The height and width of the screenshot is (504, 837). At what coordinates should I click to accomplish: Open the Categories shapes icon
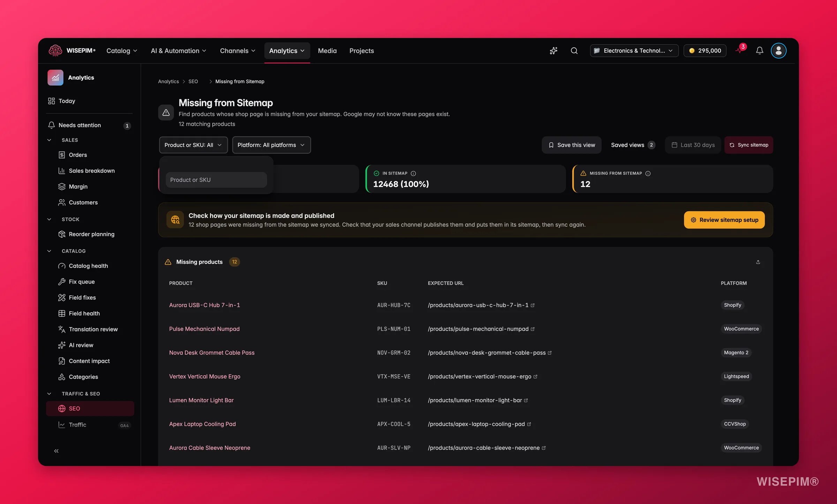62,377
